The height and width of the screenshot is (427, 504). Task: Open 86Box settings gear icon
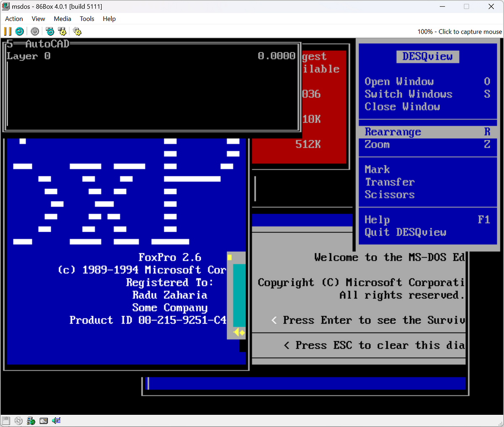[77, 31]
